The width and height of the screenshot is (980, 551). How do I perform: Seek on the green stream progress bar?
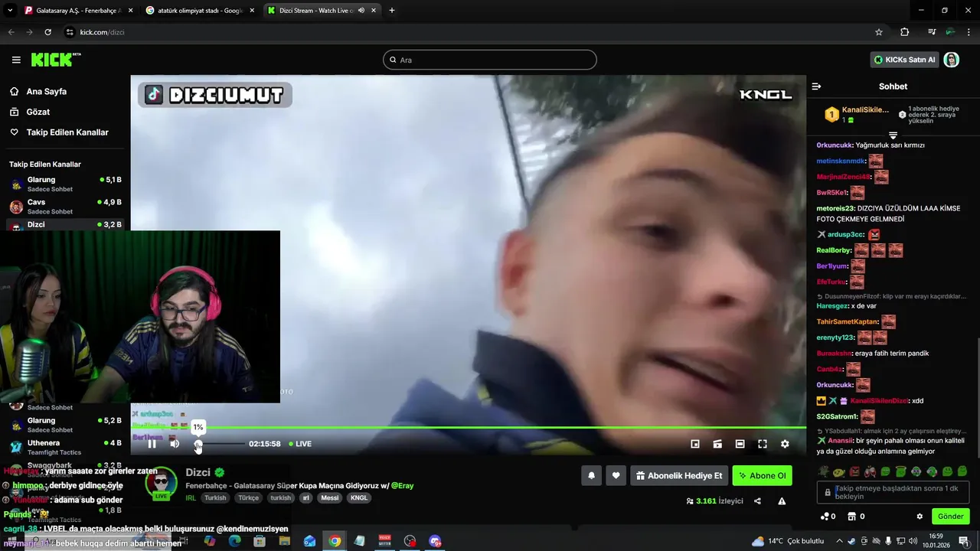(468, 427)
